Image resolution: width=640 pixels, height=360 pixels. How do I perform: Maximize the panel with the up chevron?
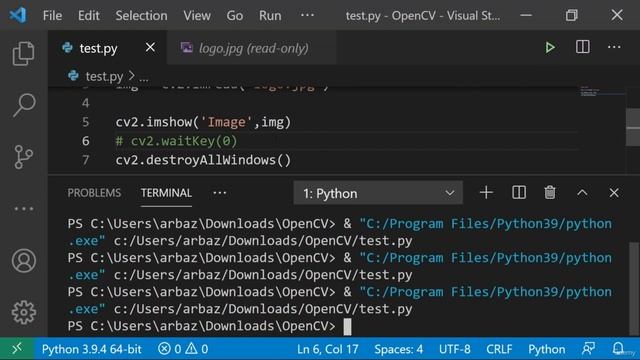point(582,193)
